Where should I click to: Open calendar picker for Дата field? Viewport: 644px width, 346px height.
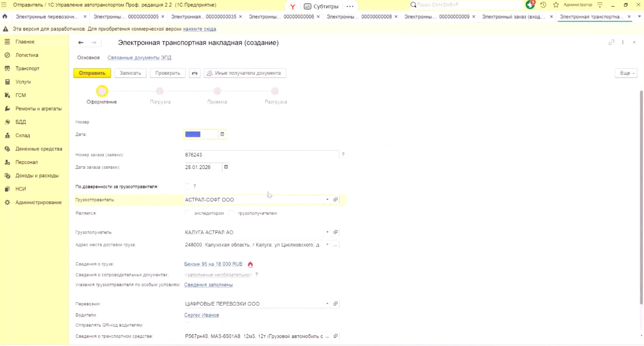click(222, 134)
